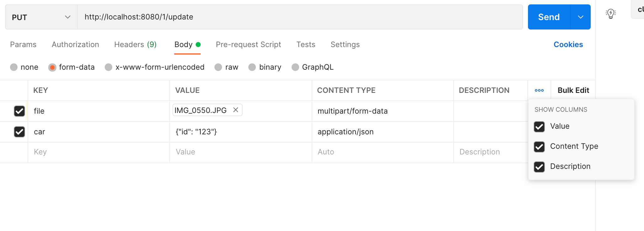Screen dimensions: 644x231
Task: Toggle the Value column checkbox
Action: 539,126
